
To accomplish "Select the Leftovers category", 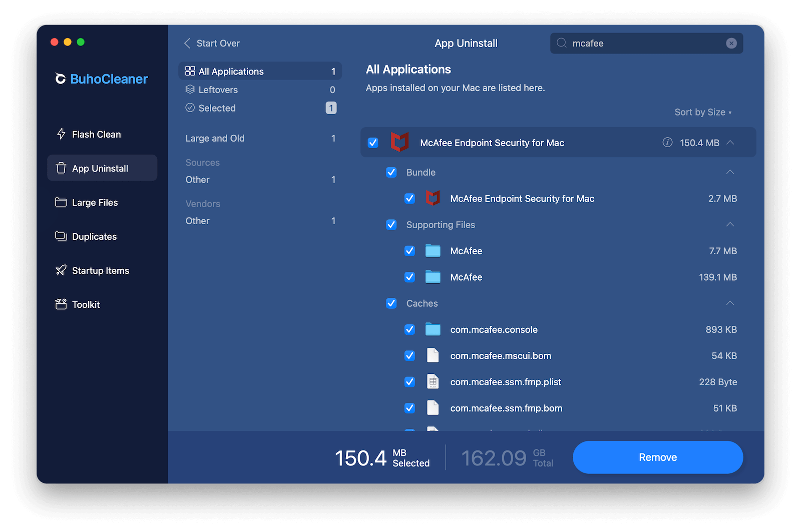I will point(260,90).
